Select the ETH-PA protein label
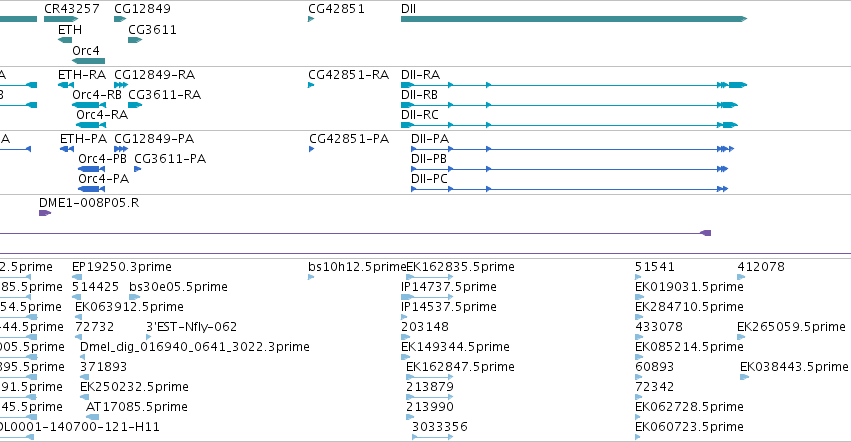Screen dimensions: 851x442 (x=84, y=138)
